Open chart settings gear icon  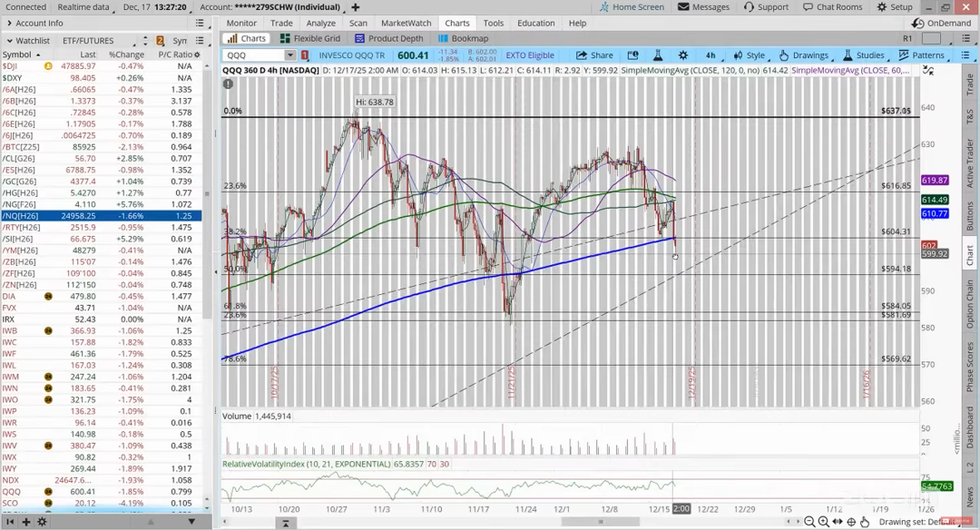pyautogui.click(x=682, y=55)
